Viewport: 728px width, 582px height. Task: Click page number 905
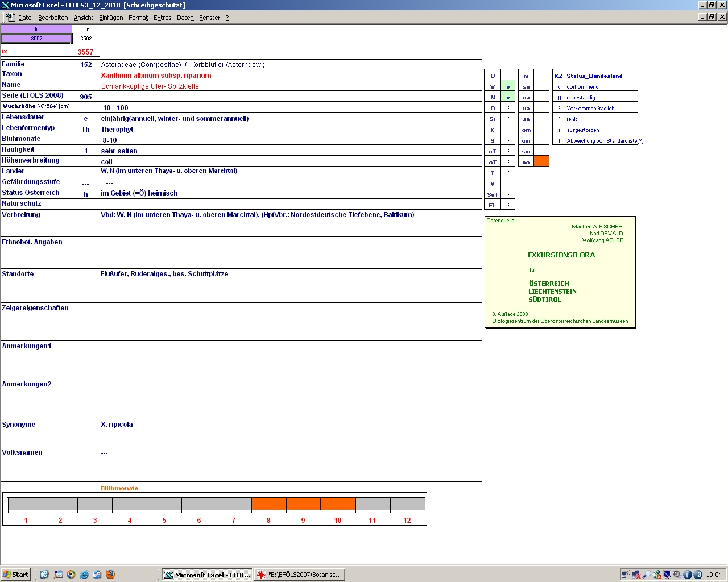86,97
